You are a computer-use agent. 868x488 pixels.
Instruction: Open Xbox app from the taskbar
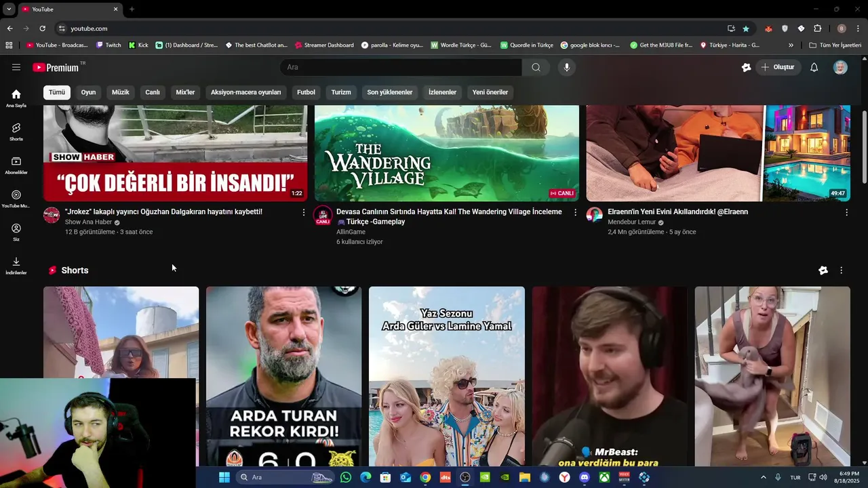604,477
